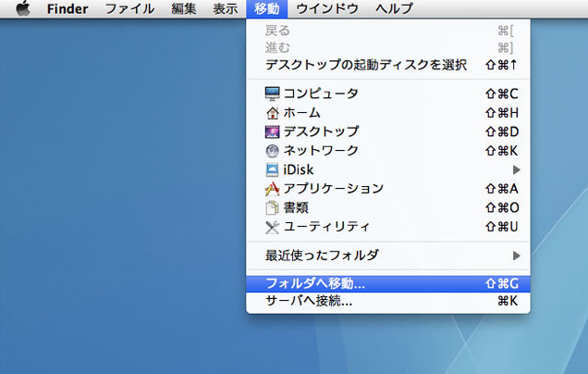This screenshot has width=588, height=374.
Task: Click the Finder application menu
Action: pyautogui.click(x=67, y=9)
